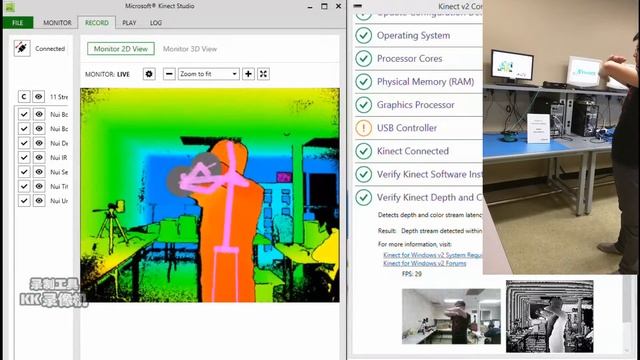Click the Kinect Studio app icon in title bar
Viewport: 640px width, 360px height.
[x=9, y=7]
